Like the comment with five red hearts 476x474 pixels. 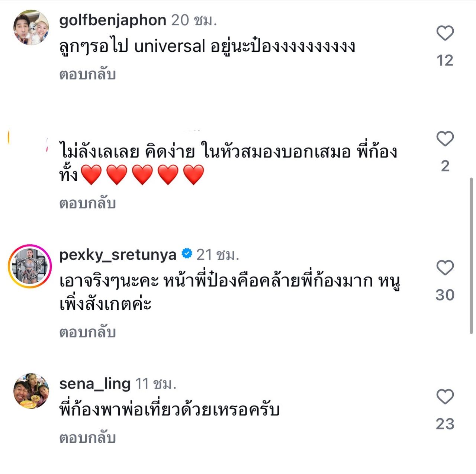[445, 139]
